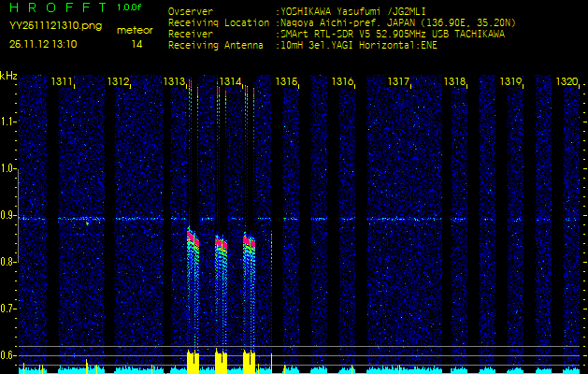Select the 1317 time marker

[x=398, y=82]
